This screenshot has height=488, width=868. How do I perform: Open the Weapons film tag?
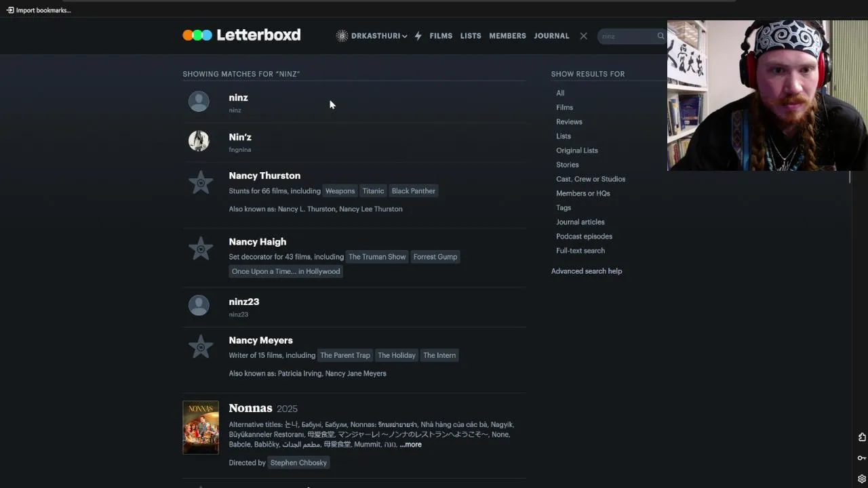pyautogui.click(x=340, y=191)
